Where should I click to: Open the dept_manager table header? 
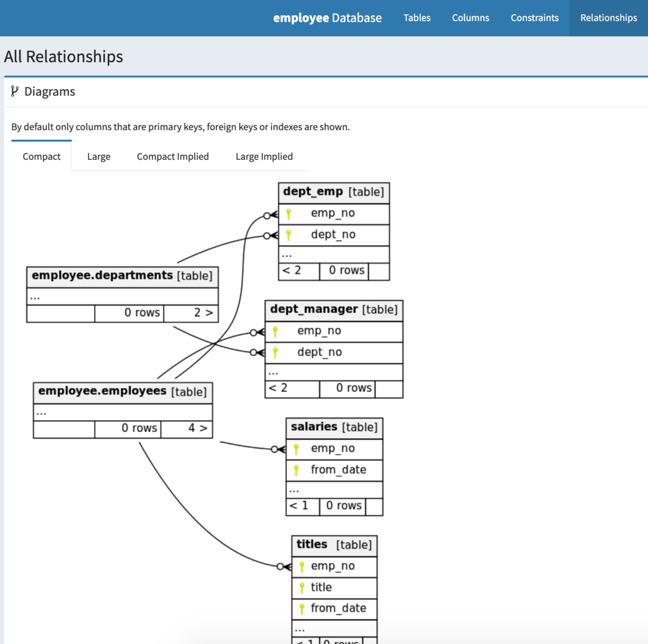[x=334, y=310]
